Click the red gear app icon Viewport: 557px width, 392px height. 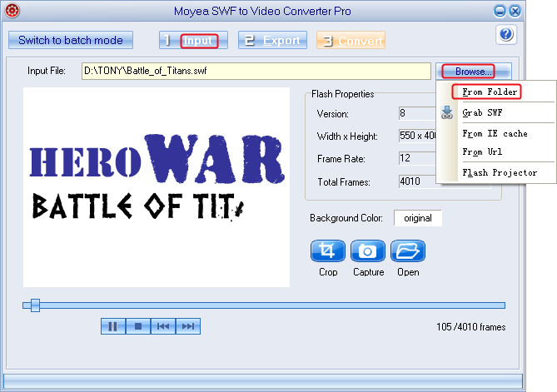(x=12, y=10)
